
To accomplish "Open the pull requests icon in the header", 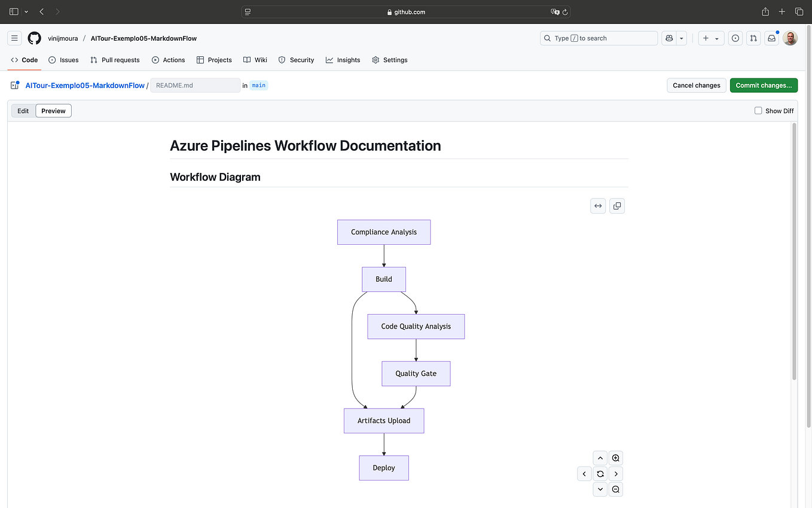I will (753, 38).
